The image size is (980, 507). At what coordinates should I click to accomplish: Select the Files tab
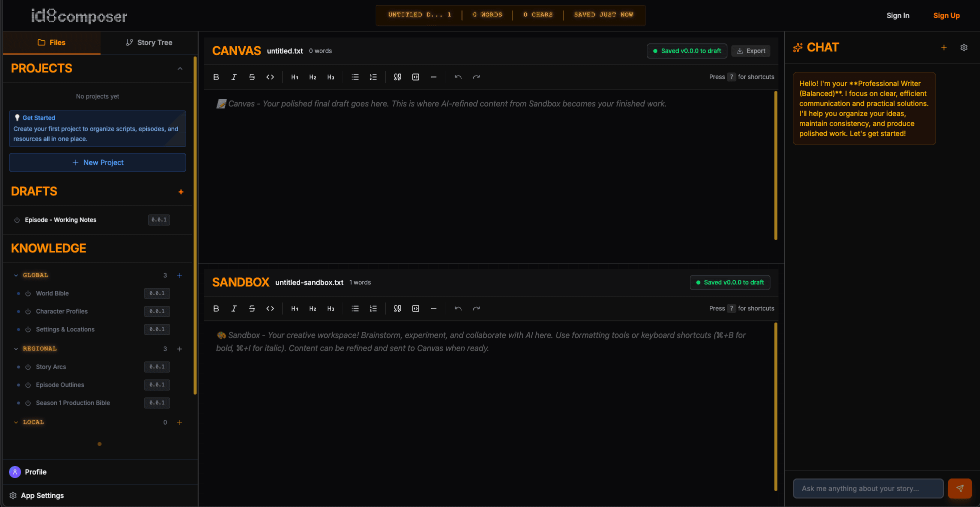[x=52, y=42]
